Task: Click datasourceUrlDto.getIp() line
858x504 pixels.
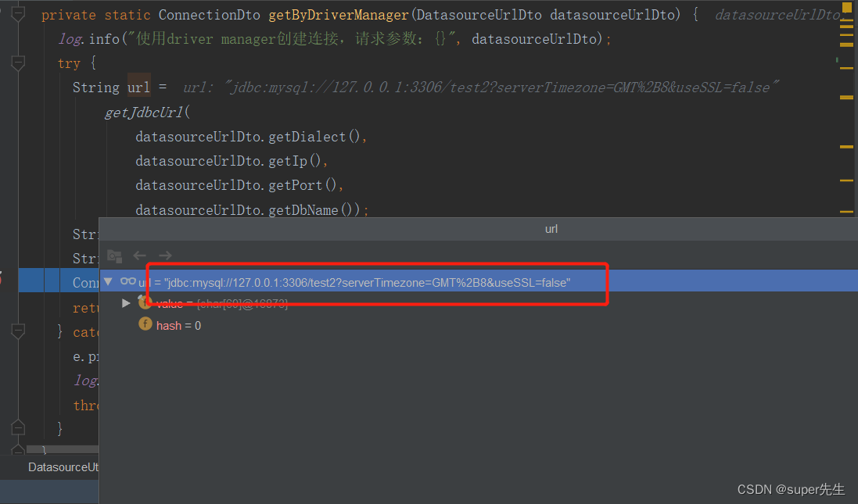Action: click(x=232, y=161)
